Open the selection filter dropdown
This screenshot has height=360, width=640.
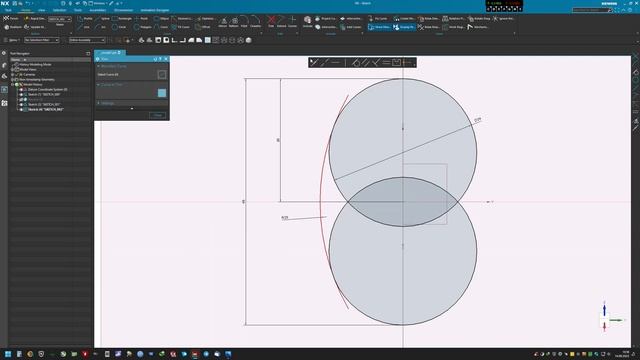point(42,40)
